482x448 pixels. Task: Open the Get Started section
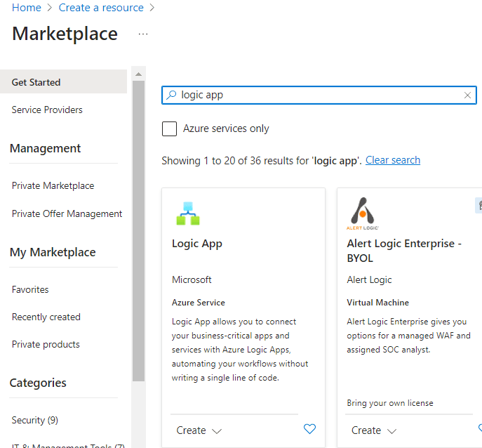point(63,82)
